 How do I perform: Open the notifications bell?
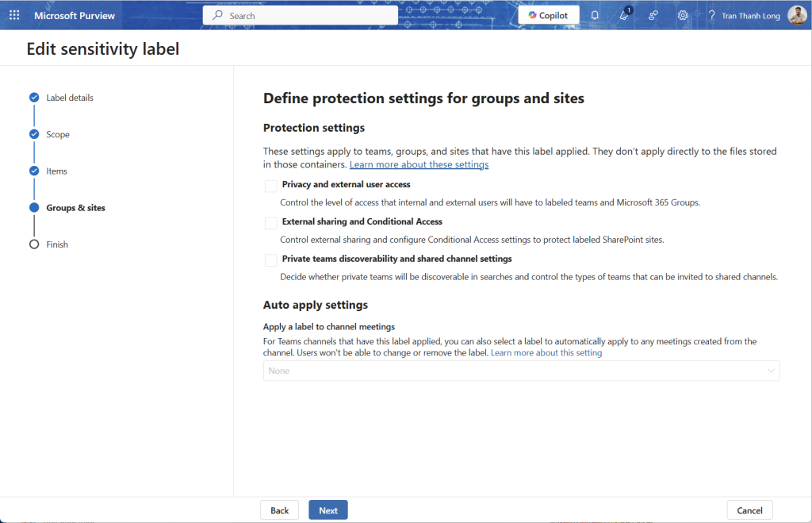coord(595,15)
